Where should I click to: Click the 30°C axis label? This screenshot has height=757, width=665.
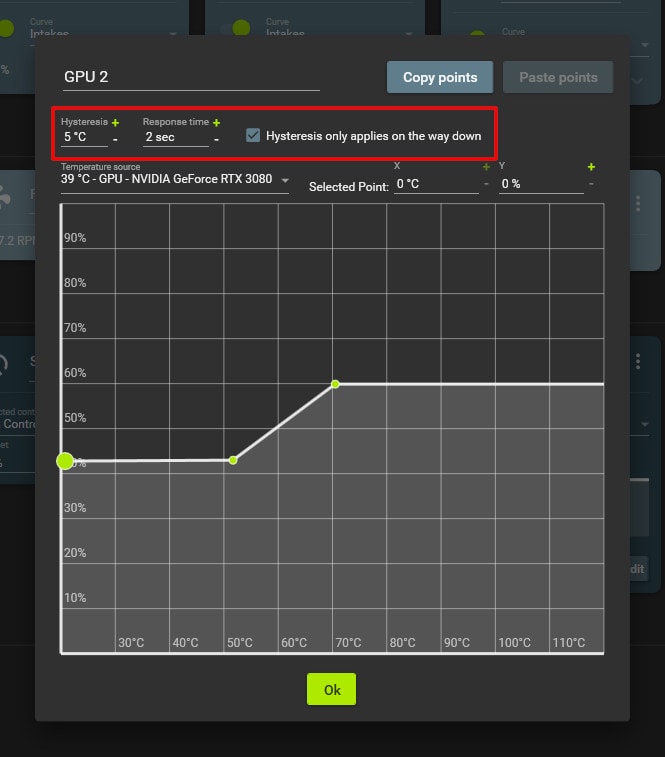point(131,643)
